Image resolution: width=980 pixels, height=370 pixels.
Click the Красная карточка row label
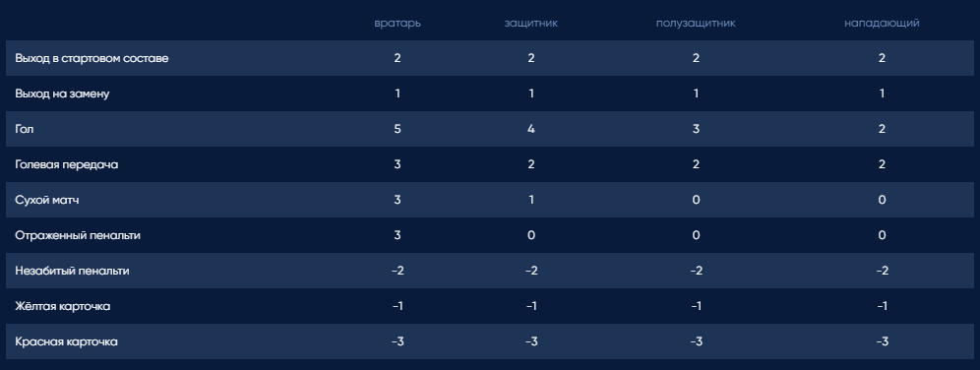[66, 341]
